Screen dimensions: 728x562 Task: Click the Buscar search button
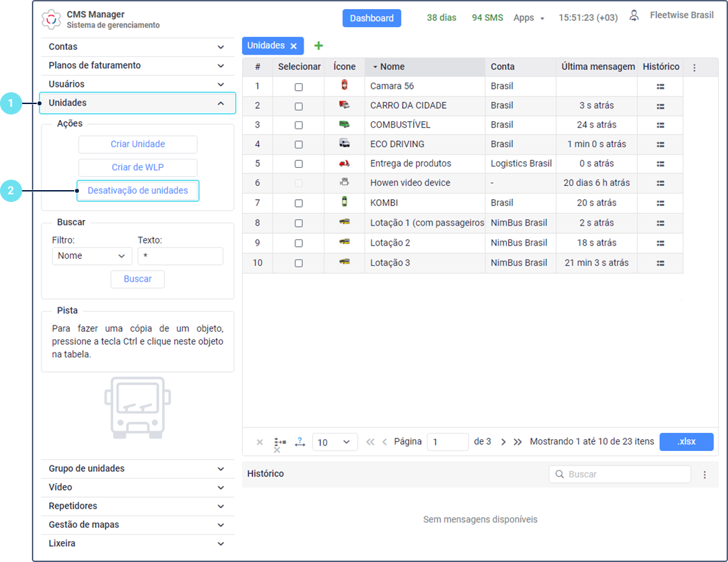[137, 279]
